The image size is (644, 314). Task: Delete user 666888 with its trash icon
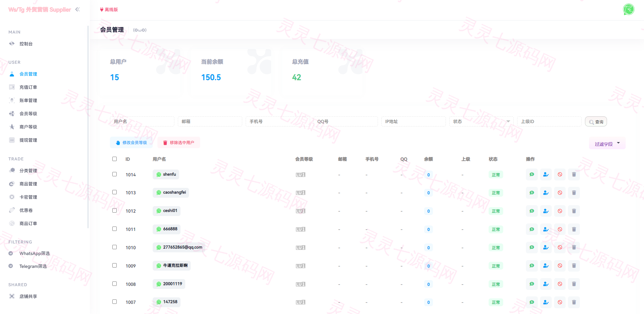[574, 230]
